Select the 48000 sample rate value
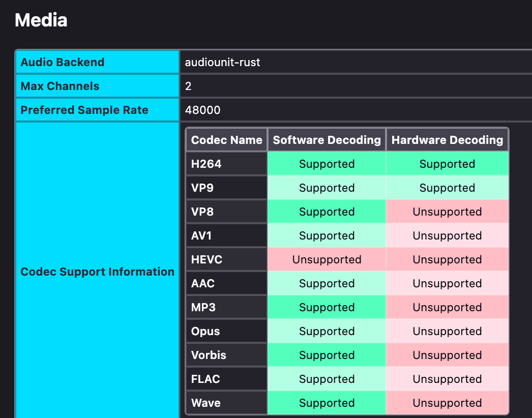This screenshot has height=418, width=532. click(x=202, y=110)
